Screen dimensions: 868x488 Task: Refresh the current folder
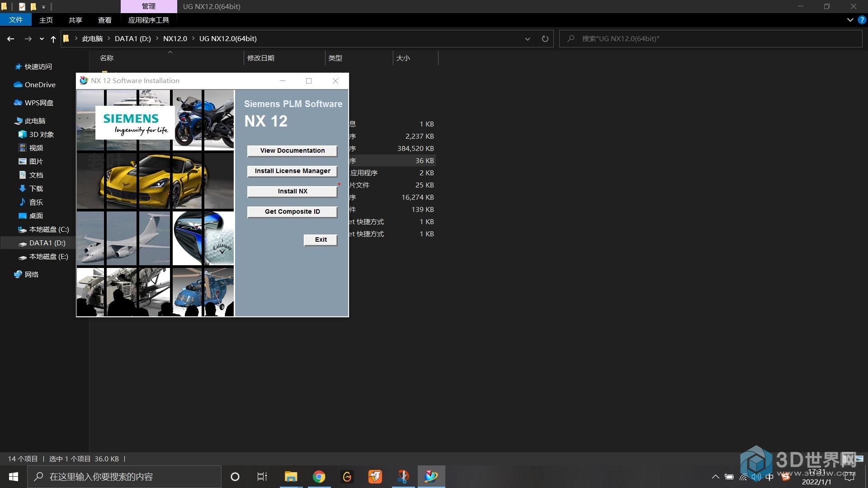tap(545, 39)
